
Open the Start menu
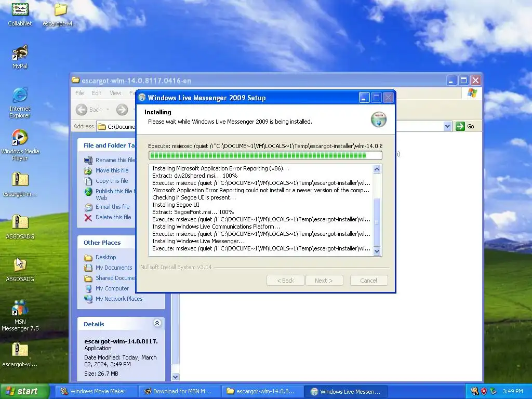24,391
